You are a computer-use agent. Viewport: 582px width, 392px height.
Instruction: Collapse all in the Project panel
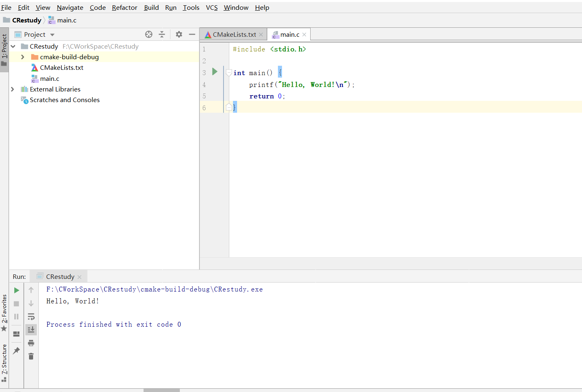coord(162,34)
